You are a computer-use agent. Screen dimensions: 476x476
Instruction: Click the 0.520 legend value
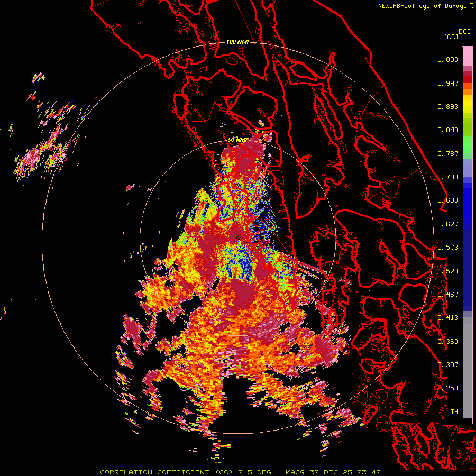tap(448, 271)
